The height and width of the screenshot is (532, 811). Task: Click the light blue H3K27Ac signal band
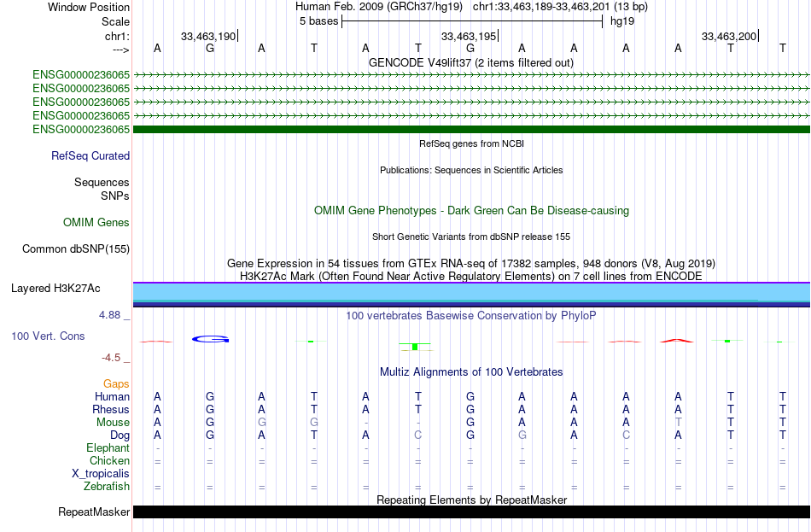[x=471, y=291]
